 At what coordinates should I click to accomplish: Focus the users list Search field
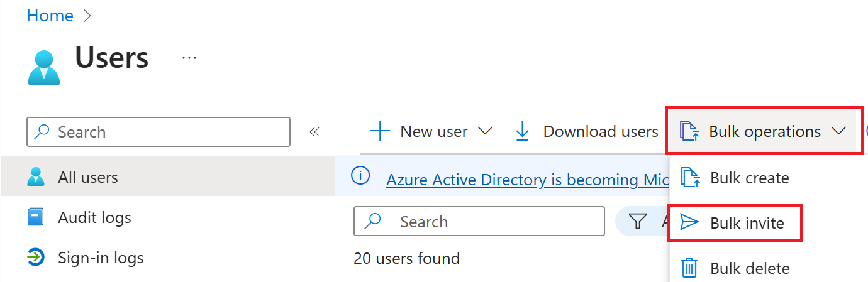pos(479,222)
